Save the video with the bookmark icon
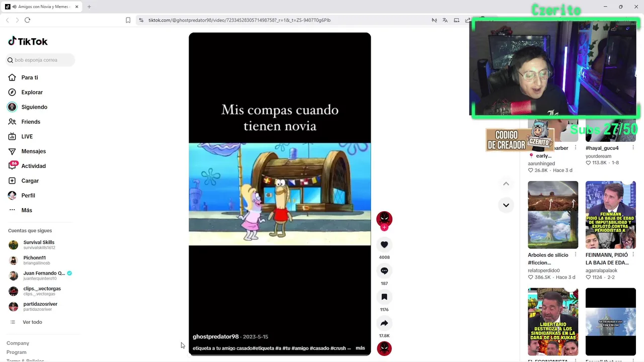This screenshot has height=362, width=644. click(384, 297)
